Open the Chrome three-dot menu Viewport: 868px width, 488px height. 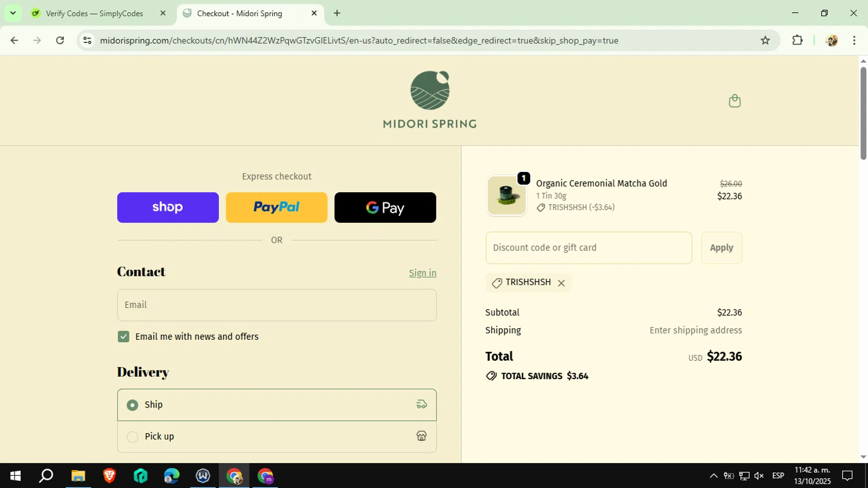[x=854, y=41]
